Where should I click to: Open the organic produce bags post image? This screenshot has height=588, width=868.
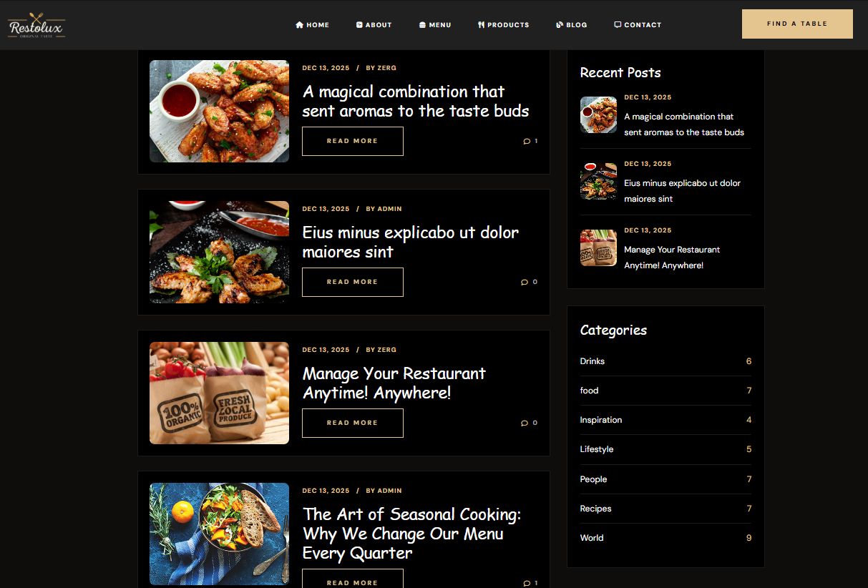point(219,393)
